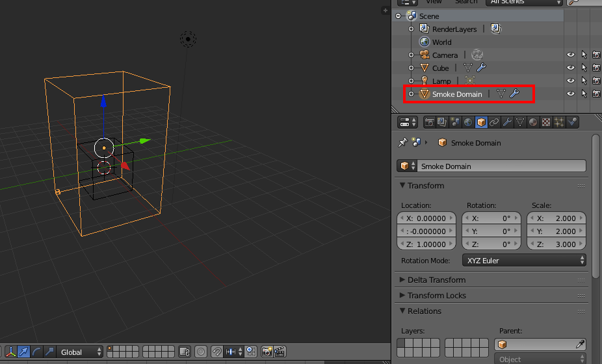Viewport: 602px width, 364px height.
Task: Expand the Cube outliner entry
Action: [411, 68]
